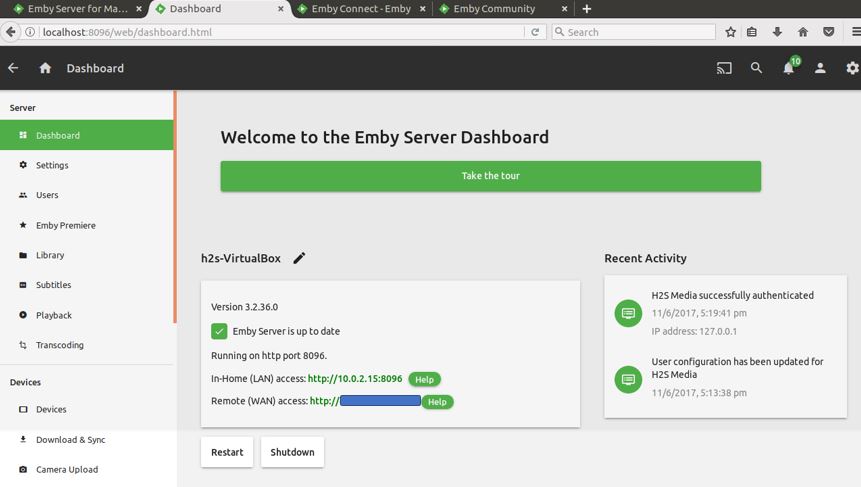
Task: Click the Settings gear icon in sidebar
Action: [x=23, y=165]
